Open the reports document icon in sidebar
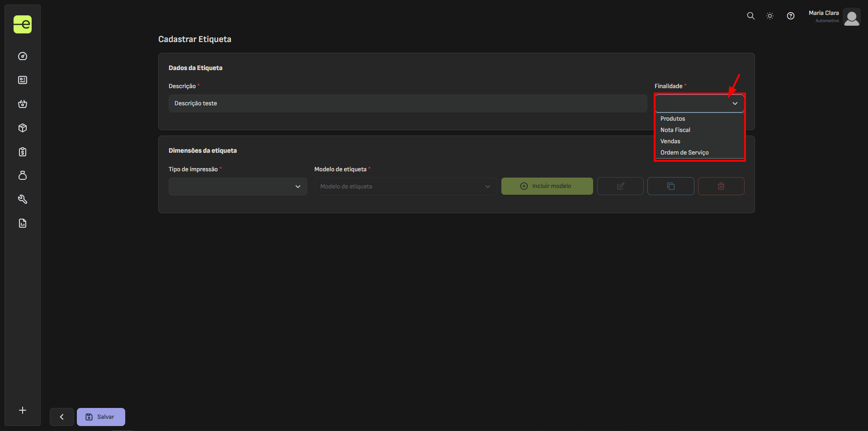 click(x=23, y=223)
